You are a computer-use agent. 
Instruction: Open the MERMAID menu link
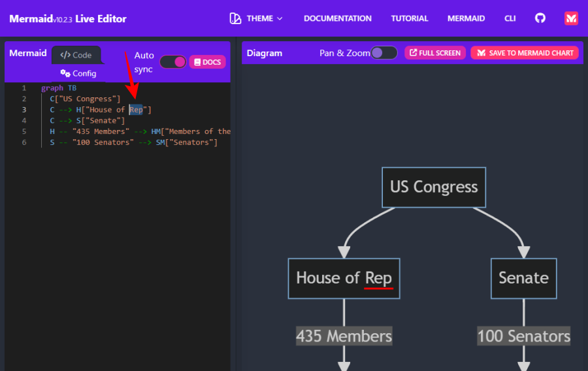tap(466, 18)
